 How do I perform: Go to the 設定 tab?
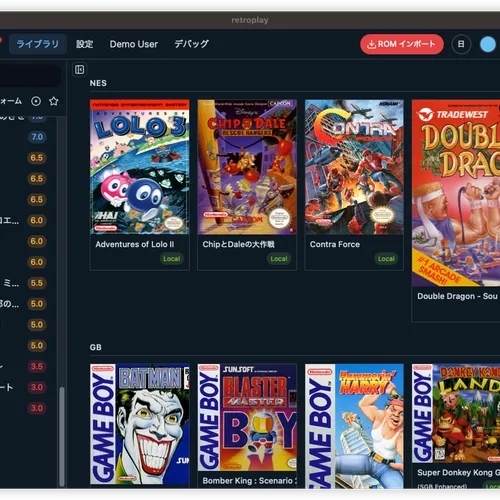click(85, 44)
